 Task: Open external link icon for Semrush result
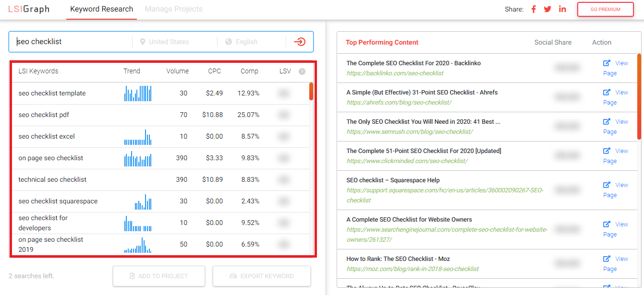(x=607, y=121)
